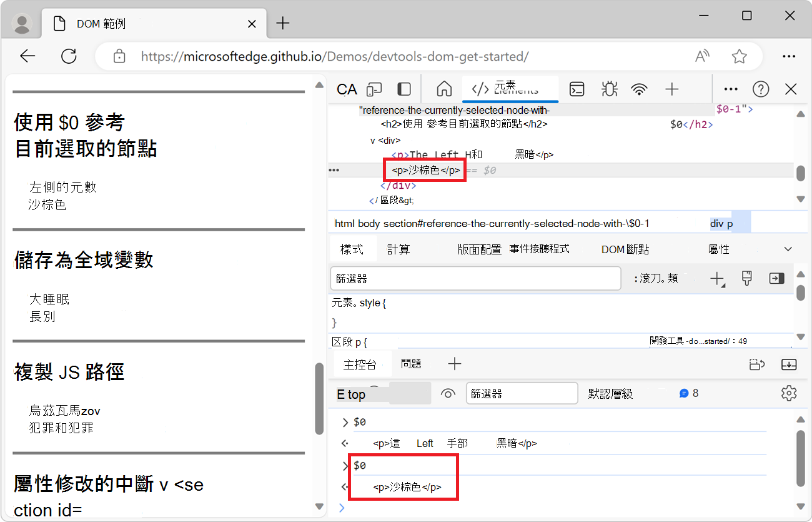
Task: Toggle the hov/cls element state options
Action: click(656, 279)
